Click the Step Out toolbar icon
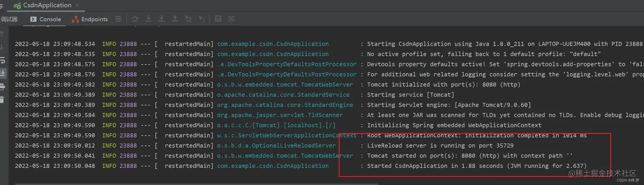Image resolution: width=644 pixels, height=185 pixels. 175,19
